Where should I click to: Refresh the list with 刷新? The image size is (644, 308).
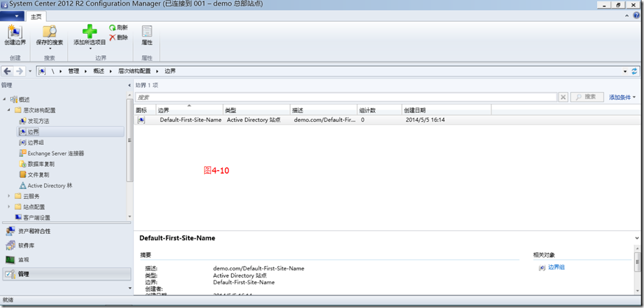coord(118,28)
